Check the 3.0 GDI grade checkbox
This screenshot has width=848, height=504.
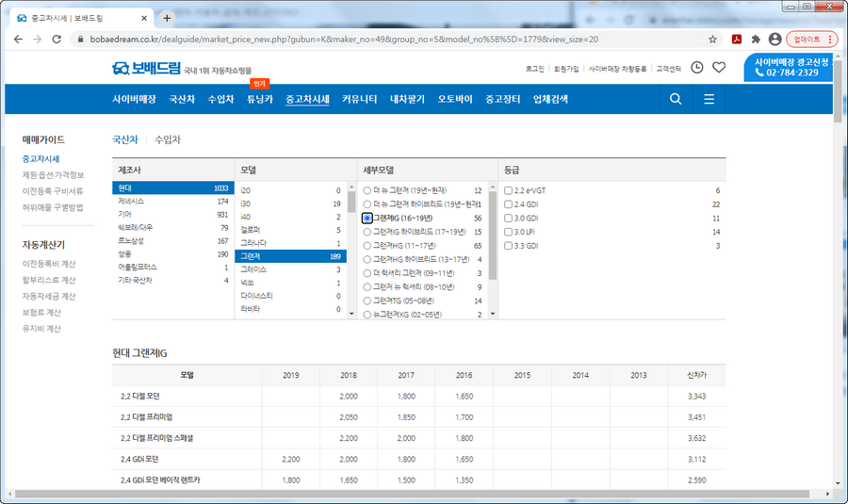509,218
